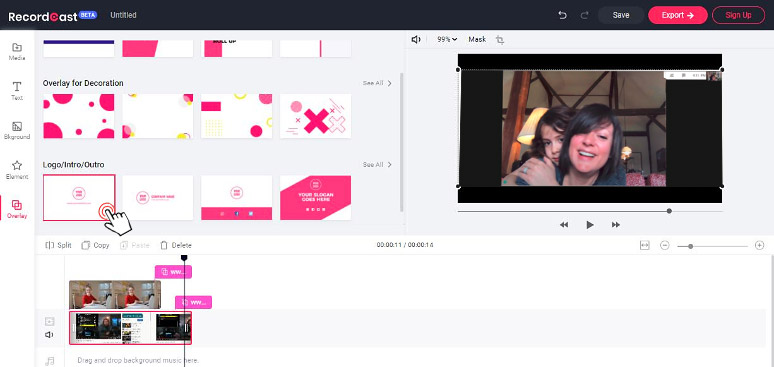This screenshot has height=367, width=774.
Task: Open the Text panel
Action: coord(17,91)
